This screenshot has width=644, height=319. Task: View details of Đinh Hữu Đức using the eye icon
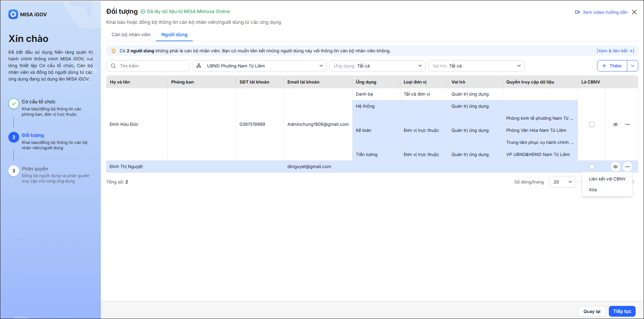[616, 124]
